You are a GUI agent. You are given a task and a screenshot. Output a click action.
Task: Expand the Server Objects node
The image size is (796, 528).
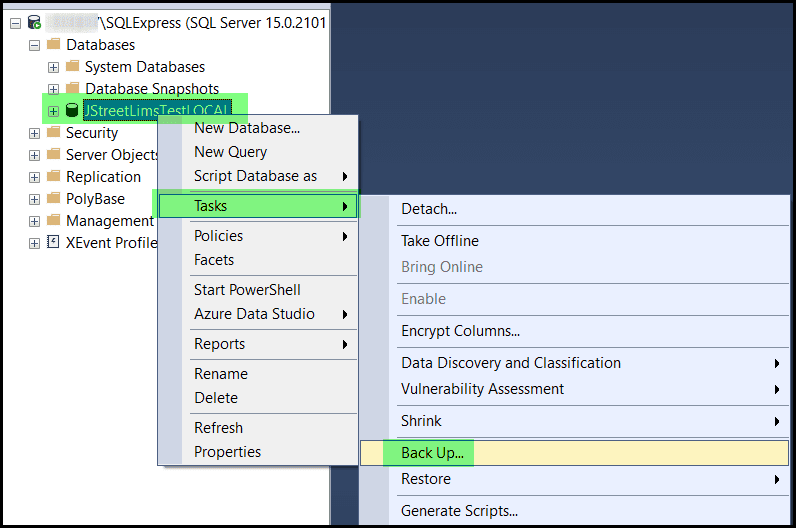click(x=35, y=155)
